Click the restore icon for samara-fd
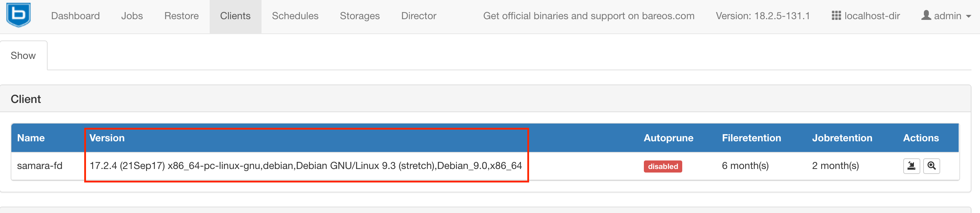980x213 pixels. point(911,166)
